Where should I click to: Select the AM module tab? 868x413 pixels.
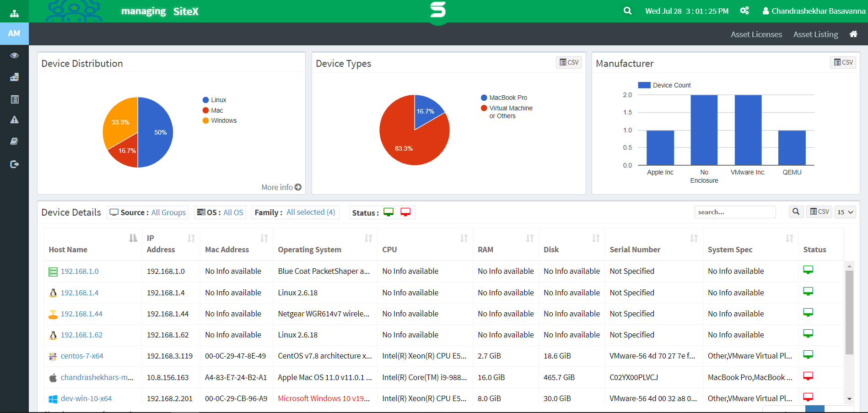[x=14, y=33]
